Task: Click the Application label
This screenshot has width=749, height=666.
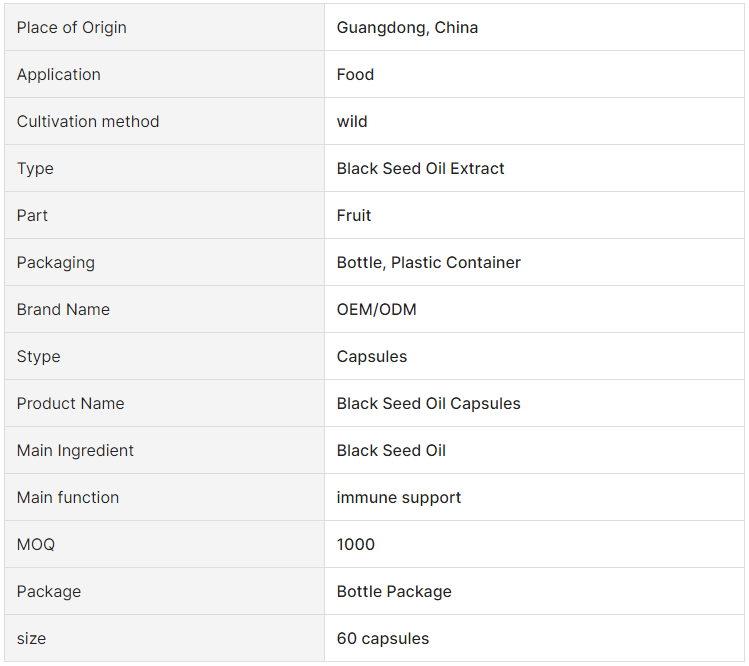Action: point(59,75)
